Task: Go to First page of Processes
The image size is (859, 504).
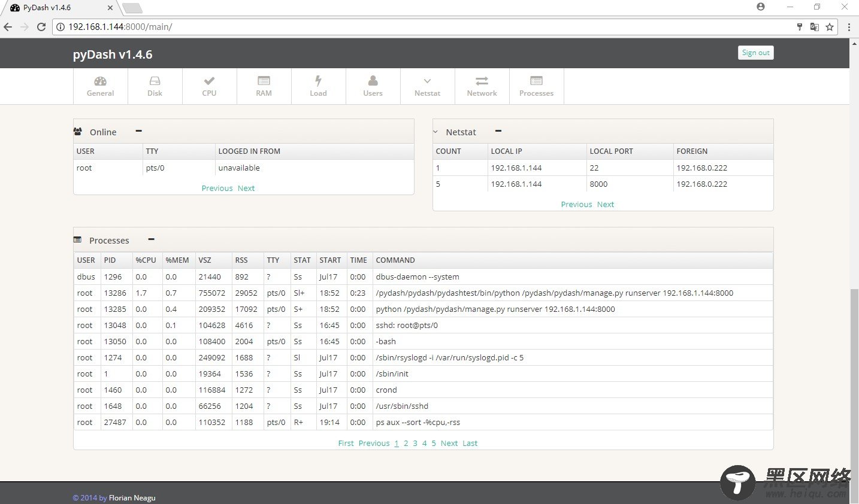Action: (346, 443)
